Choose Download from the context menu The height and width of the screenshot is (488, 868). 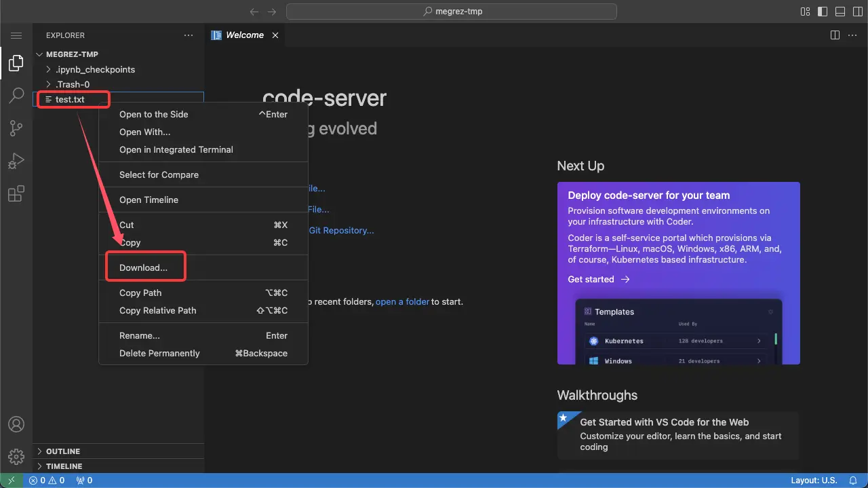point(144,266)
